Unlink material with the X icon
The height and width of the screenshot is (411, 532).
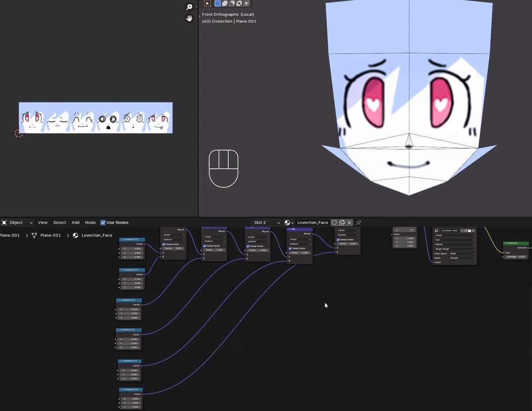[349, 222]
